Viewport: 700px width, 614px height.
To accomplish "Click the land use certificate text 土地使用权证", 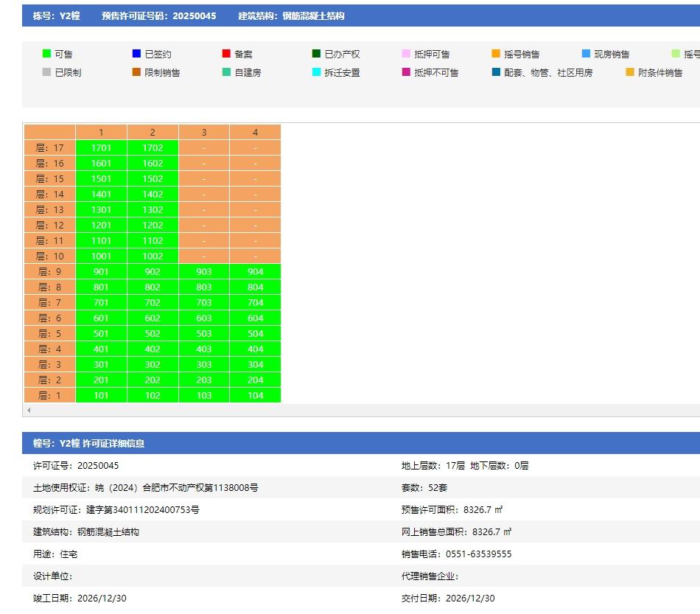I will click(x=146, y=488).
